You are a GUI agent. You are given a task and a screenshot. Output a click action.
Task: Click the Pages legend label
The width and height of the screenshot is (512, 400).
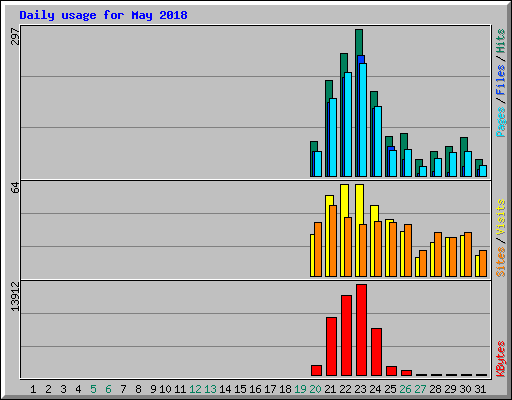pyautogui.click(x=500, y=122)
